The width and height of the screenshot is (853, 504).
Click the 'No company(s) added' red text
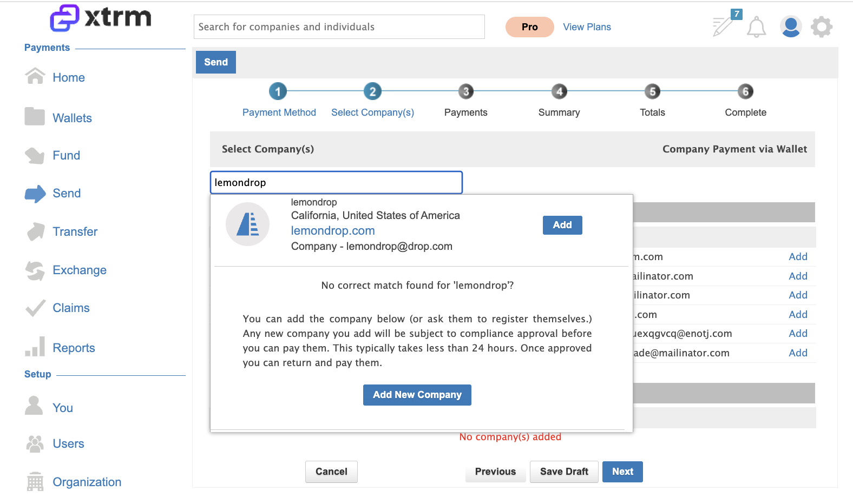pos(510,437)
